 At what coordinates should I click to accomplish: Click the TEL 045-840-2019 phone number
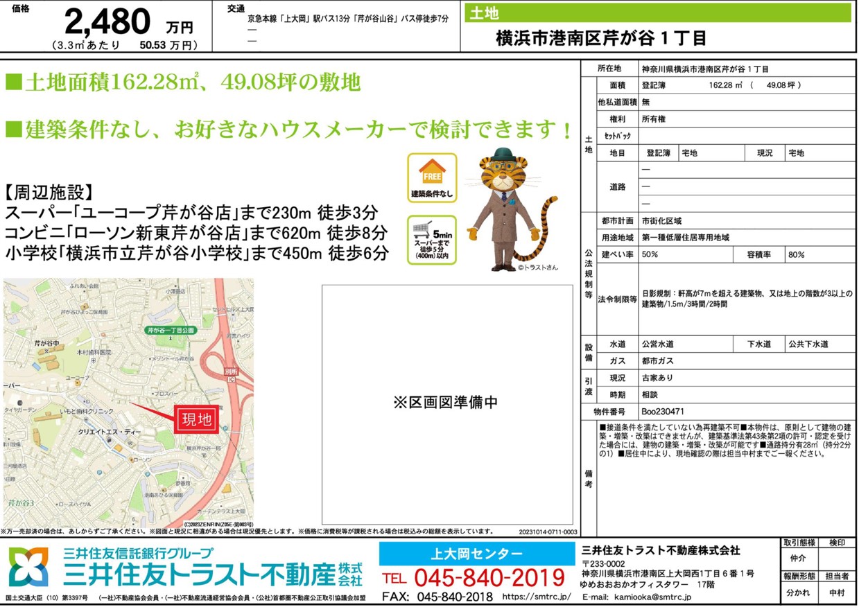coord(474,577)
